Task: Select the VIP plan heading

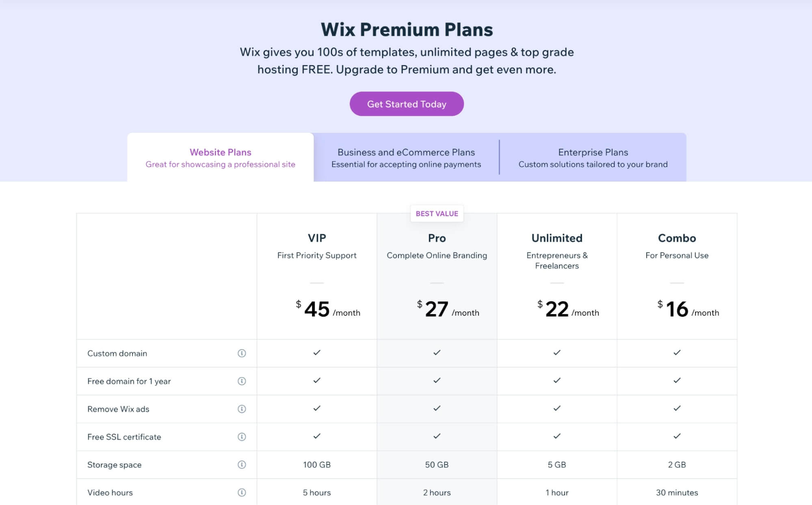Action: (x=317, y=238)
